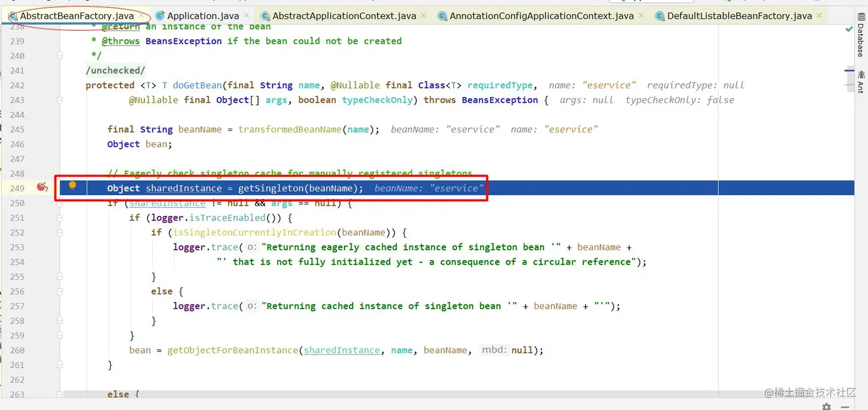
Task: Click the @throws tag on line 239
Action: [x=121, y=41]
